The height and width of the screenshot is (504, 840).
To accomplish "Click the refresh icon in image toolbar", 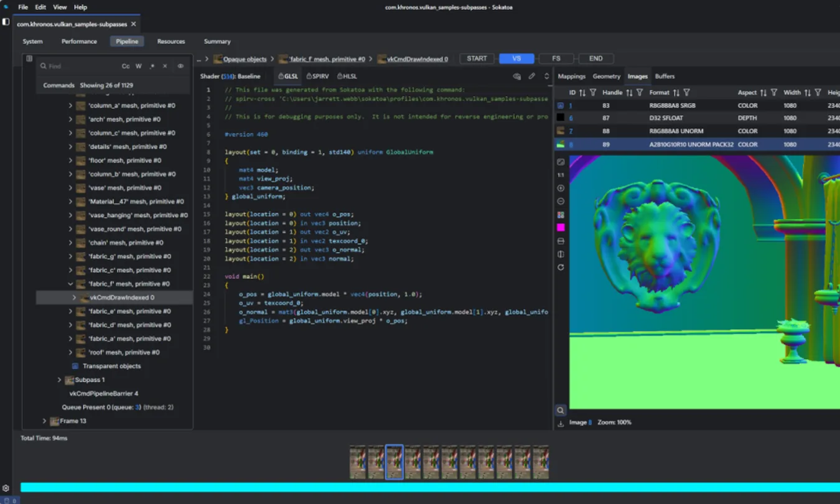I will pyautogui.click(x=561, y=268).
